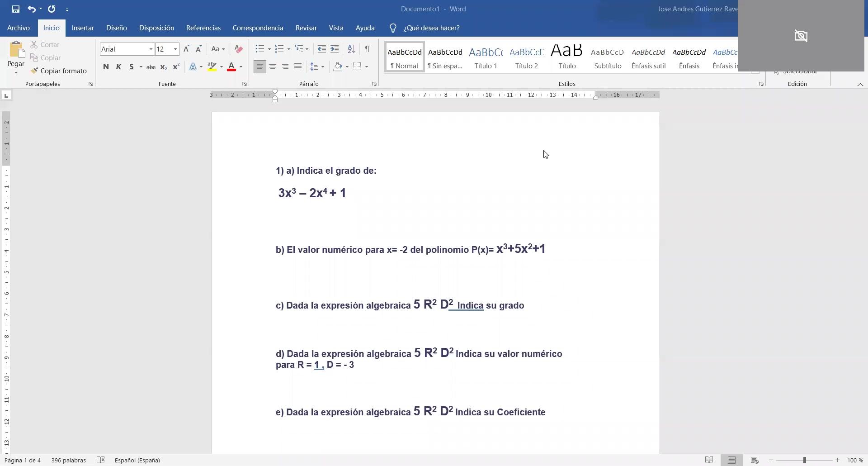Save the document with the floppy disk icon
Viewport: 868px width, 466px height.
tap(16, 9)
